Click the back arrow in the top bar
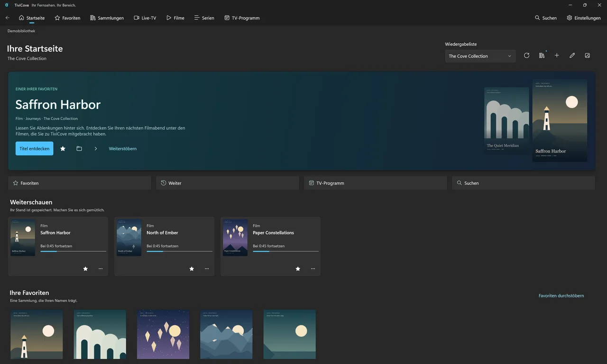This screenshot has height=364, width=607. [x=7, y=18]
